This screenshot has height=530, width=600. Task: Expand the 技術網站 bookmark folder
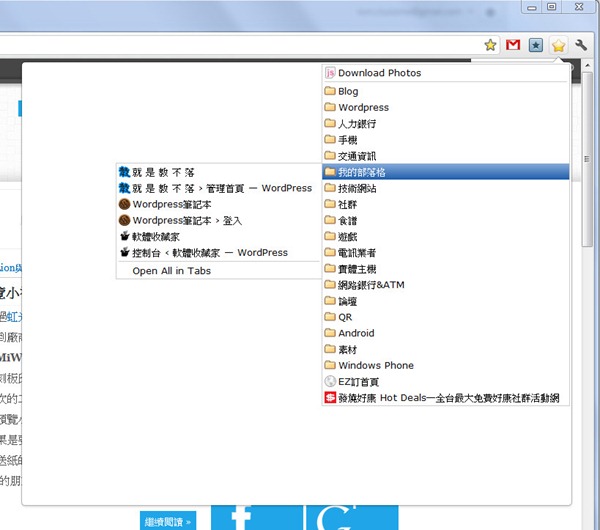(446, 188)
